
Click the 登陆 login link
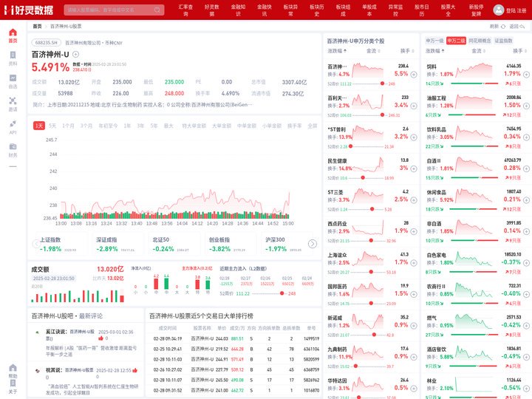coord(511,10)
